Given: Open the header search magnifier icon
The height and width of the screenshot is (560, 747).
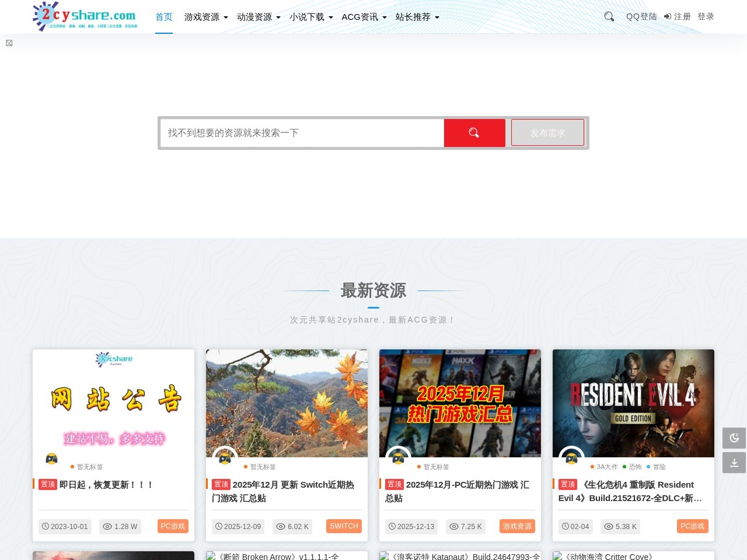Looking at the screenshot, I should click(609, 17).
